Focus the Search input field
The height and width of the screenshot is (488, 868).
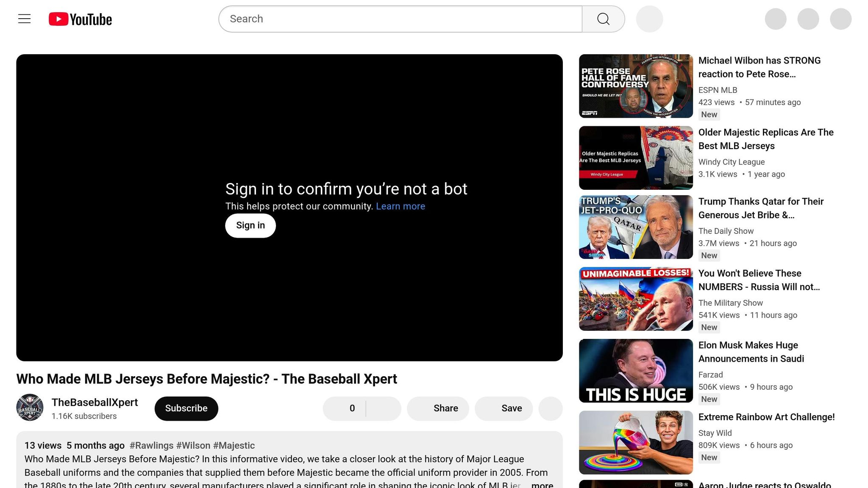(401, 19)
